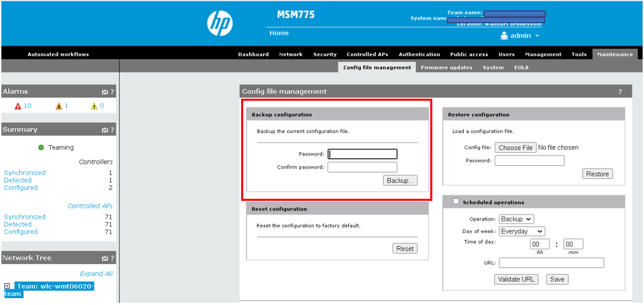Click the admin user icon
The width and height of the screenshot is (644, 305).
pyautogui.click(x=504, y=35)
